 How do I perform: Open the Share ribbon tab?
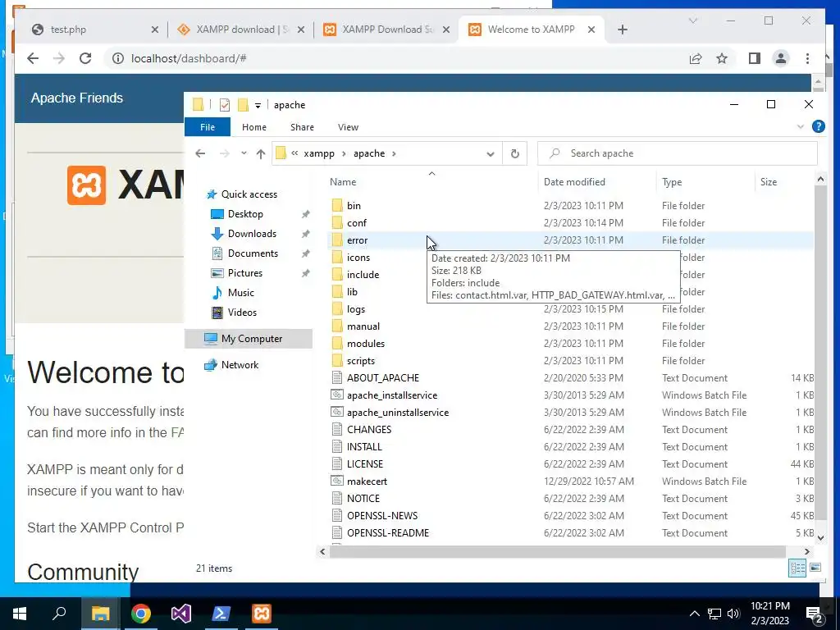302,127
